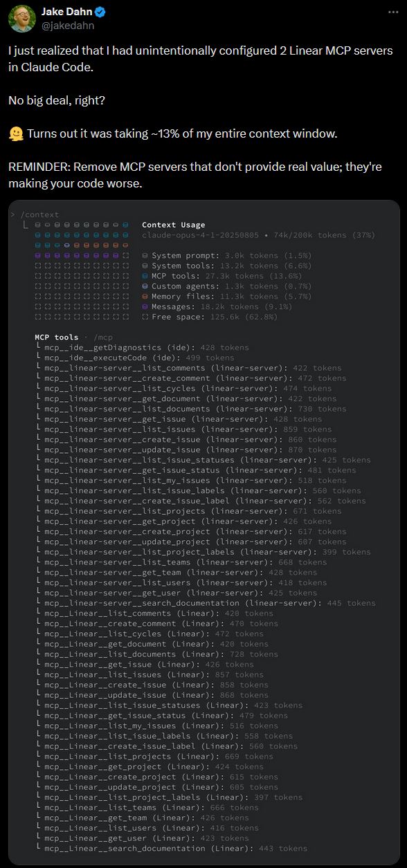The image size is (407, 868).
Task: Click the Context Usage heading
Action: 174,225
